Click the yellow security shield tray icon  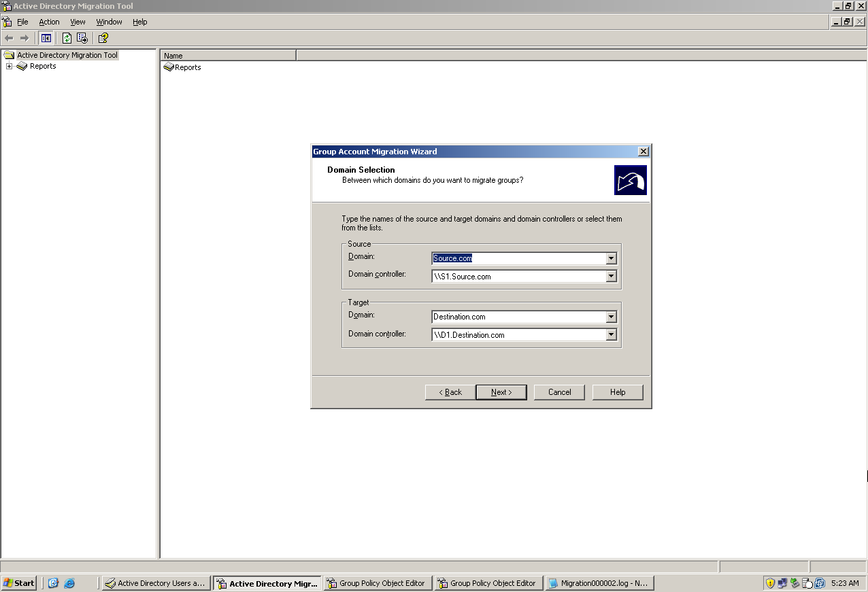tap(770, 583)
